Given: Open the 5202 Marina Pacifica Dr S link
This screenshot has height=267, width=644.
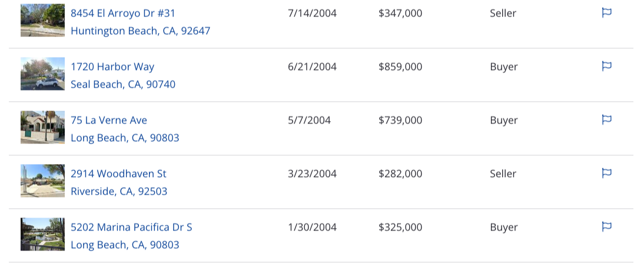Looking at the screenshot, I should 131,227.
